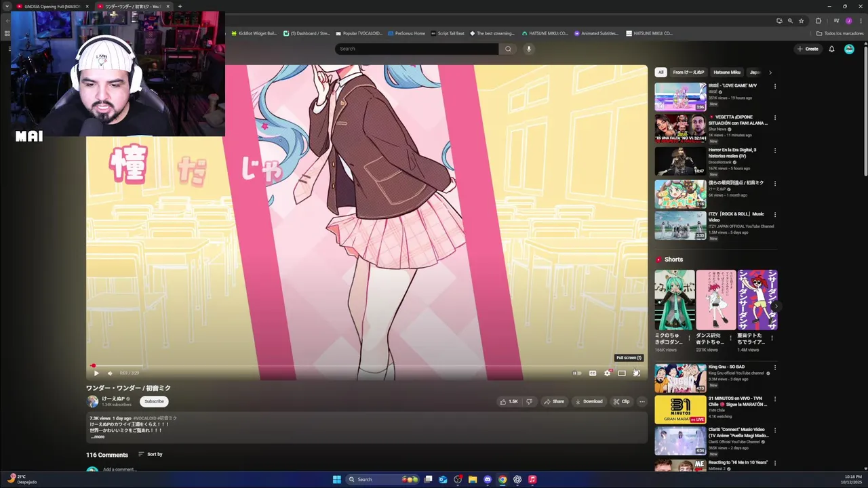Seek on the red video progress bar
This screenshot has width=868, height=488.
click(x=367, y=365)
